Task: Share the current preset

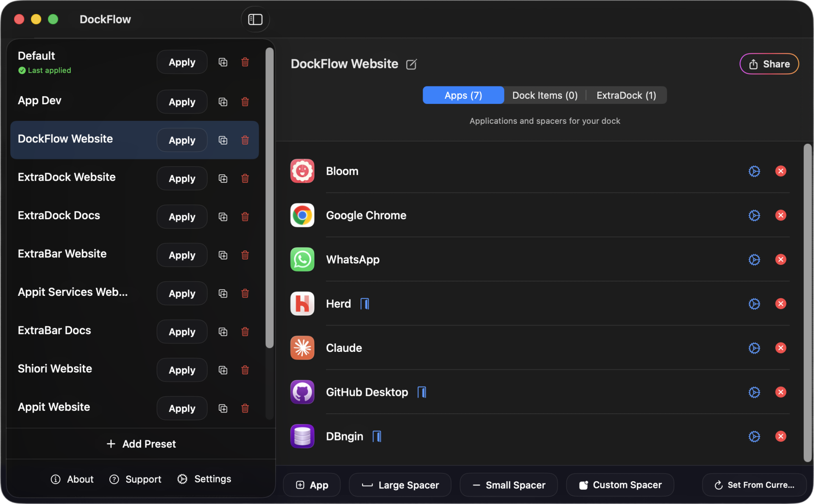Action: pyautogui.click(x=769, y=64)
